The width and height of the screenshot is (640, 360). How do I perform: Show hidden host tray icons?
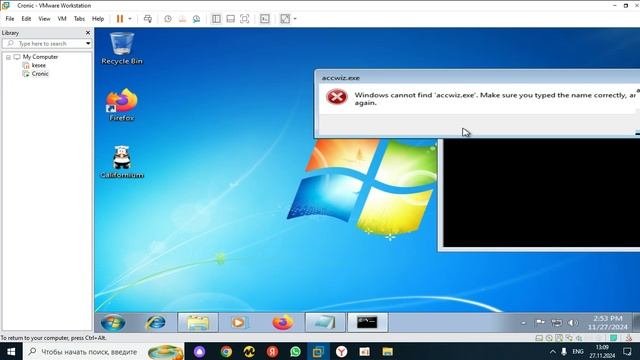[x=552, y=351]
